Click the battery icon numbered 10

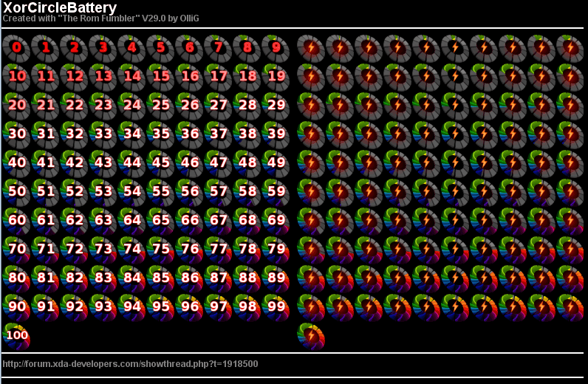[16, 78]
